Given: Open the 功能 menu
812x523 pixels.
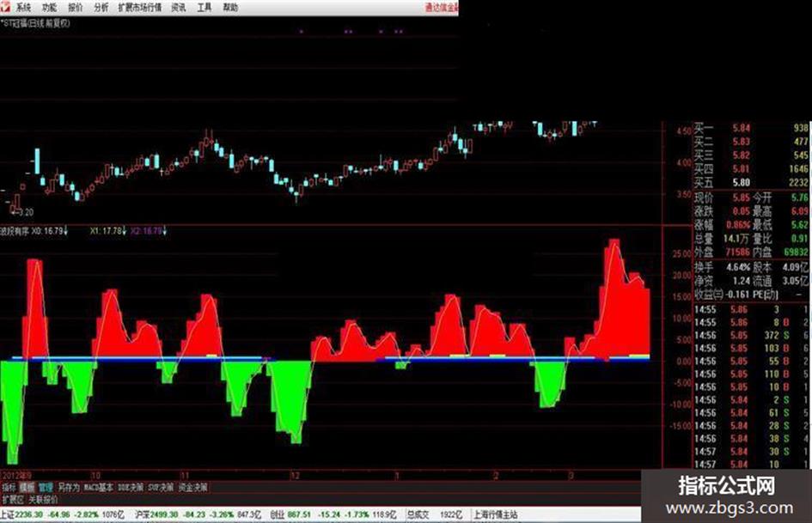Looking at the screenshot, I should pos(50,7).
